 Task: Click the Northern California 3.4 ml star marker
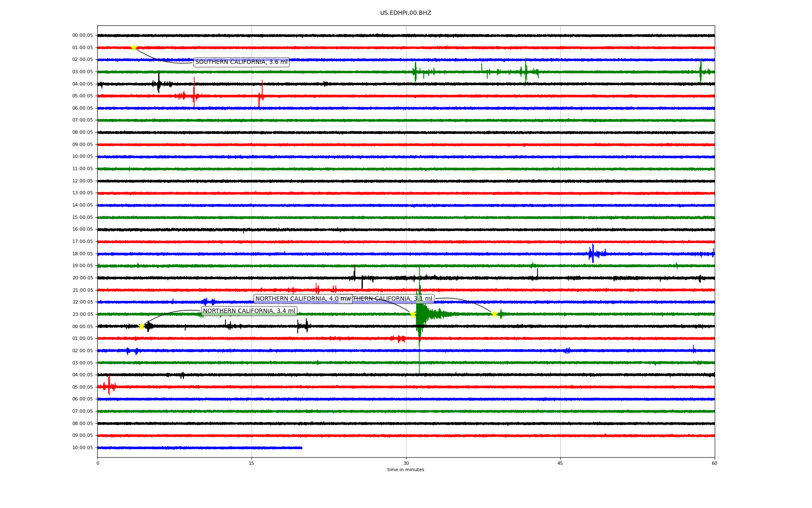[142, 326]
